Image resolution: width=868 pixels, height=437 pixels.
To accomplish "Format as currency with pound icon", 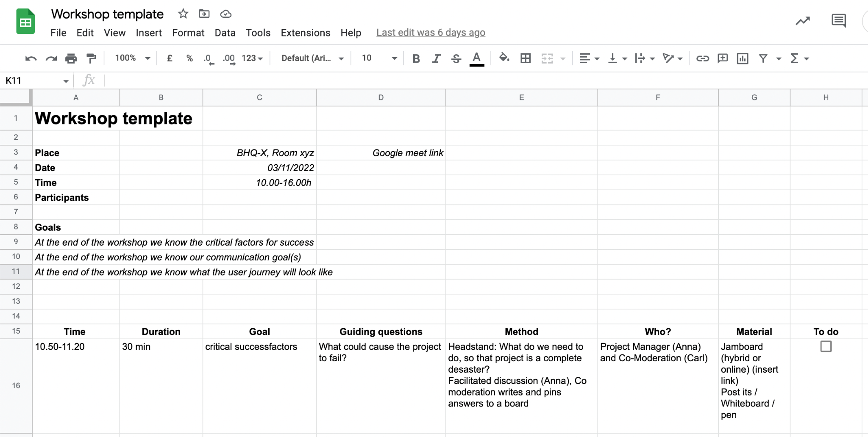I will tap(170, 58).
